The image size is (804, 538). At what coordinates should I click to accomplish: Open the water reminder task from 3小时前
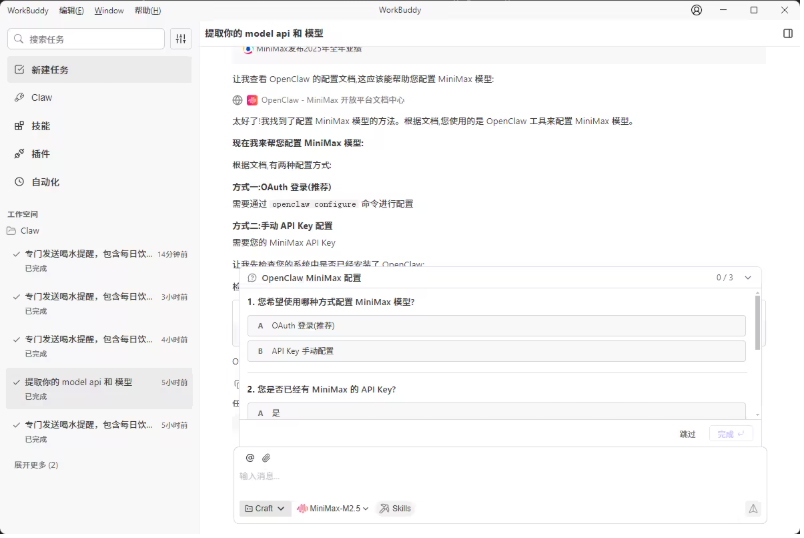coord(99,303)
